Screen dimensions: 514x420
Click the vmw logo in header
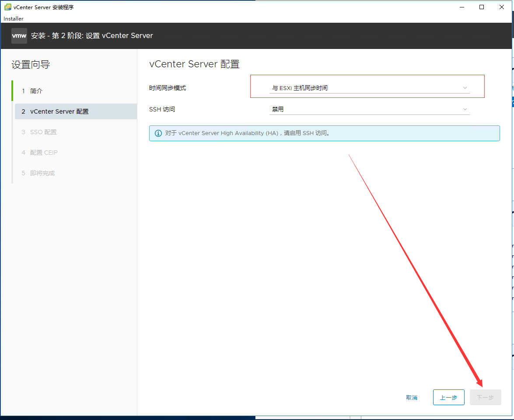[19, 36]
